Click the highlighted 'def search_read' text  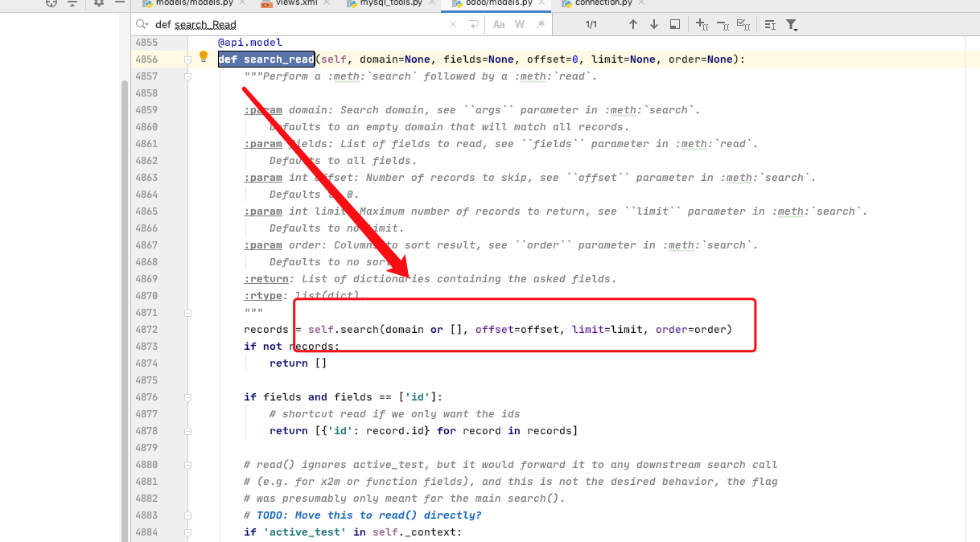(x=266, y=60)
